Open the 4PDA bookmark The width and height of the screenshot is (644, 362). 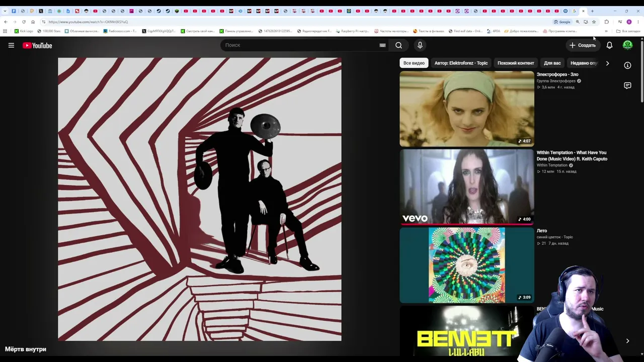(x=494, y=31)
